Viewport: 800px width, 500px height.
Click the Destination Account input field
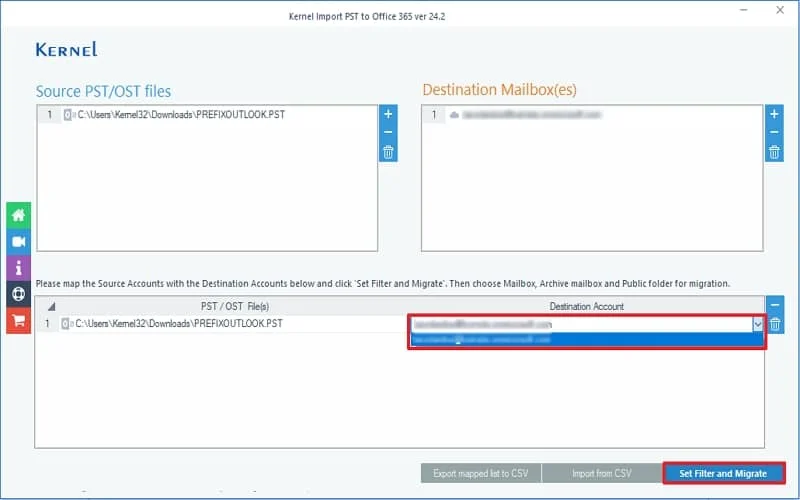click(582, 324)
